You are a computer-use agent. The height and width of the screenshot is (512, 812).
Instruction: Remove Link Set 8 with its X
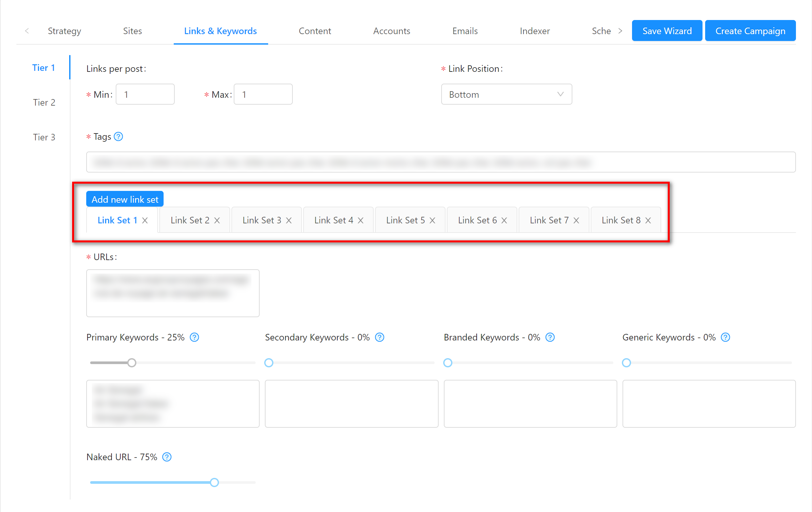648,220
